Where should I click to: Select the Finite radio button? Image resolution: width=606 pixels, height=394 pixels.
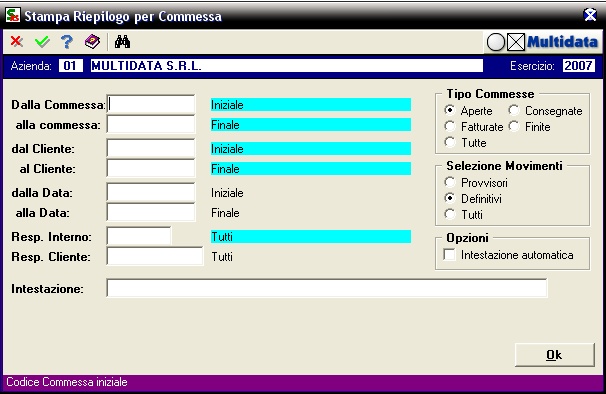[514, 126]
